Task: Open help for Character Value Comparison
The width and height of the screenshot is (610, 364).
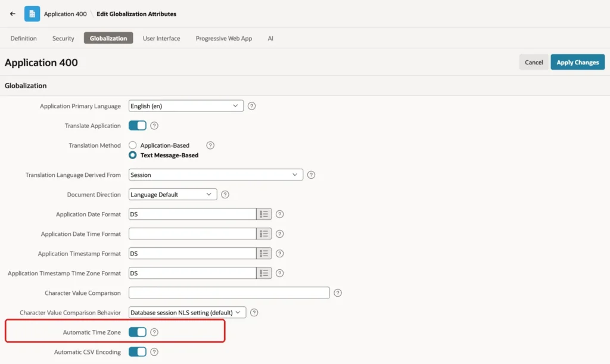Action: pyautogui.click(x=338, y=293)
